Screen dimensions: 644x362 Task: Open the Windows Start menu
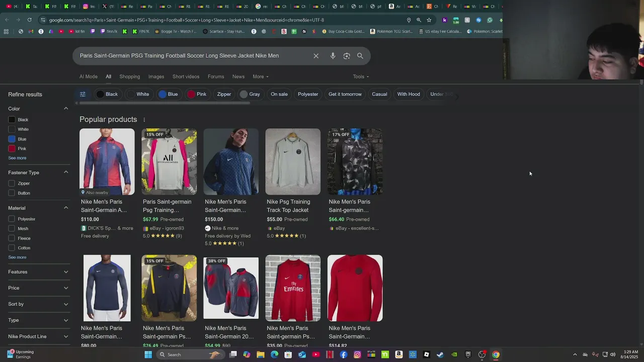(148, 354)
